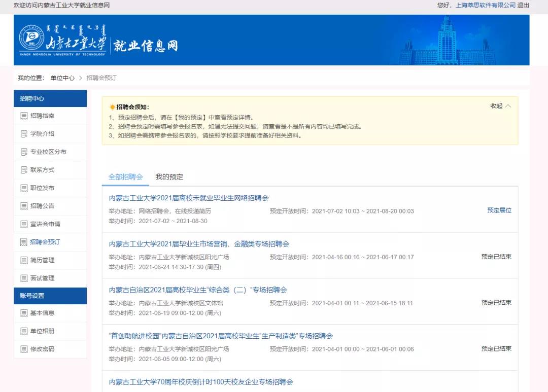This screenshot has height=392, width=548.
Task: Click 退出 to log out
Action: tap(523, 5)
